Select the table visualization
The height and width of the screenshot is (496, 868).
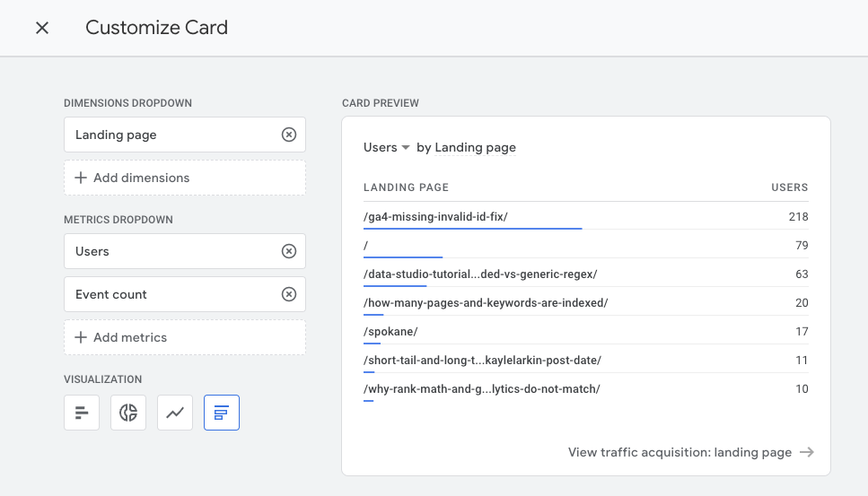coord(222,413)
